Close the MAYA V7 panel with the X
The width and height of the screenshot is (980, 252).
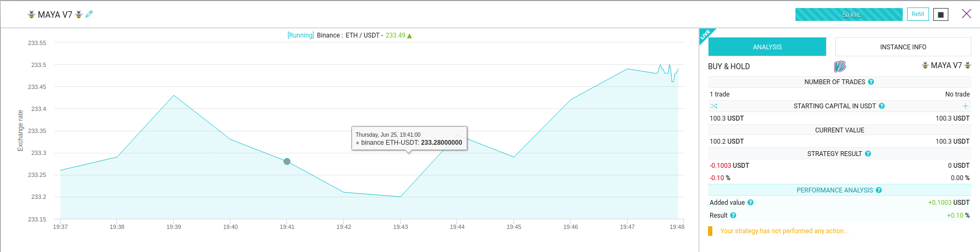[x=966, y=14]
